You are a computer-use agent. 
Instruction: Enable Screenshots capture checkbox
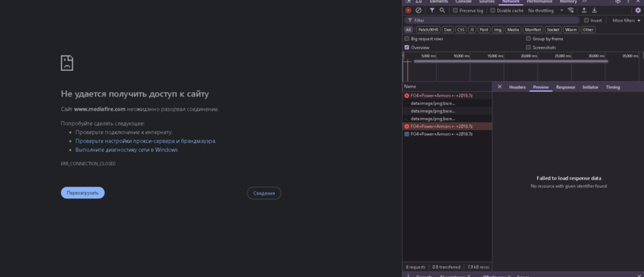click(528, 47)
